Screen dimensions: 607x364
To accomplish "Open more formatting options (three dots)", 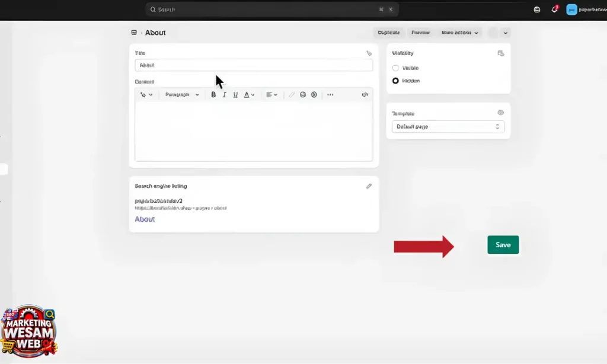I will coord(330,94).
